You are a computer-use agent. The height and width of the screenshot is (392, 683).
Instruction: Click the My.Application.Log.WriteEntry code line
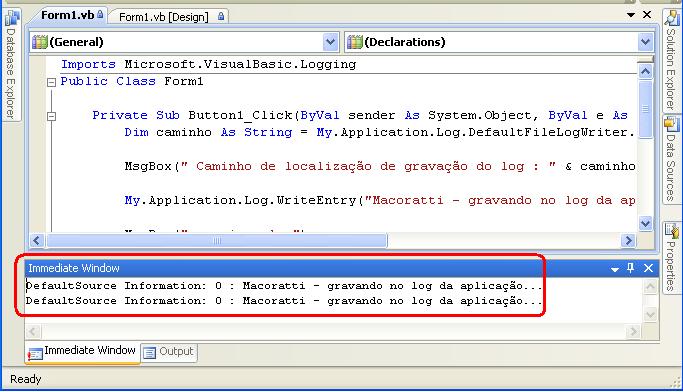[x=379, y=200]
